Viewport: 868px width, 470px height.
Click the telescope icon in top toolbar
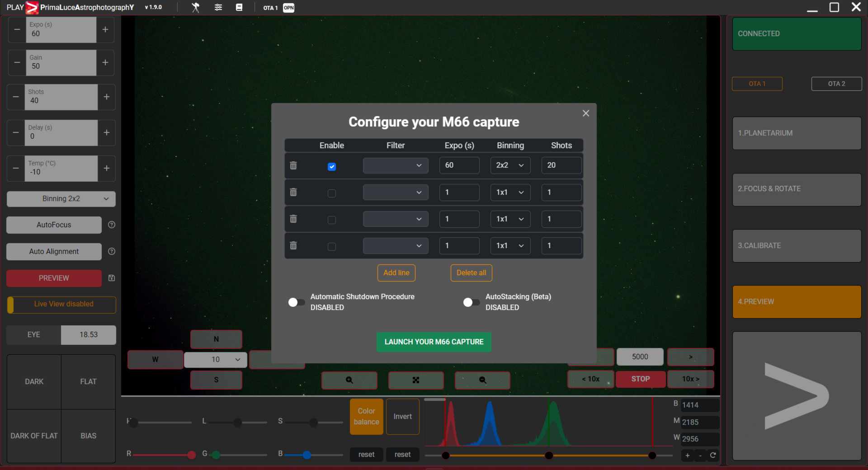195,8
